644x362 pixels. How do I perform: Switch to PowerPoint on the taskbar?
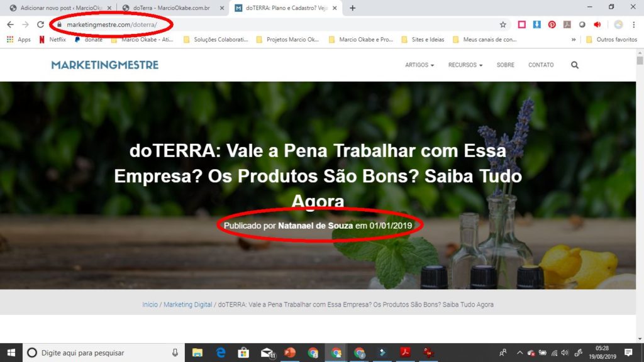[290, 353]
